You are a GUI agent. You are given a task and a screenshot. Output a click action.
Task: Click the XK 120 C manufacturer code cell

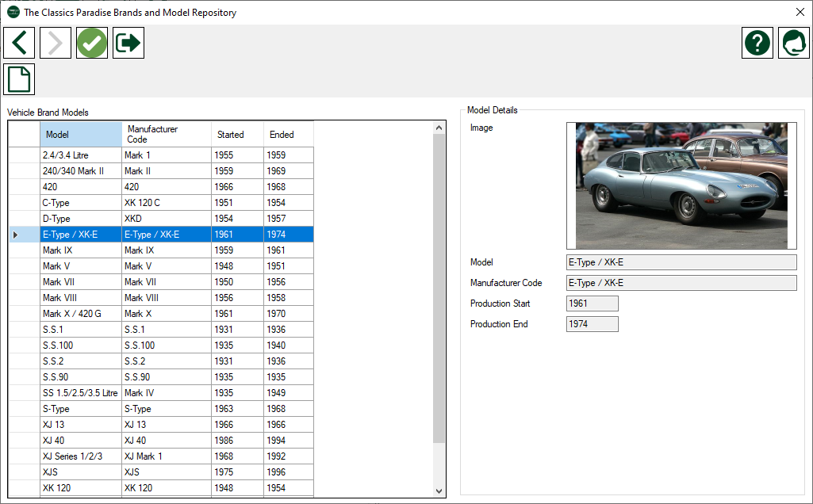167,203
